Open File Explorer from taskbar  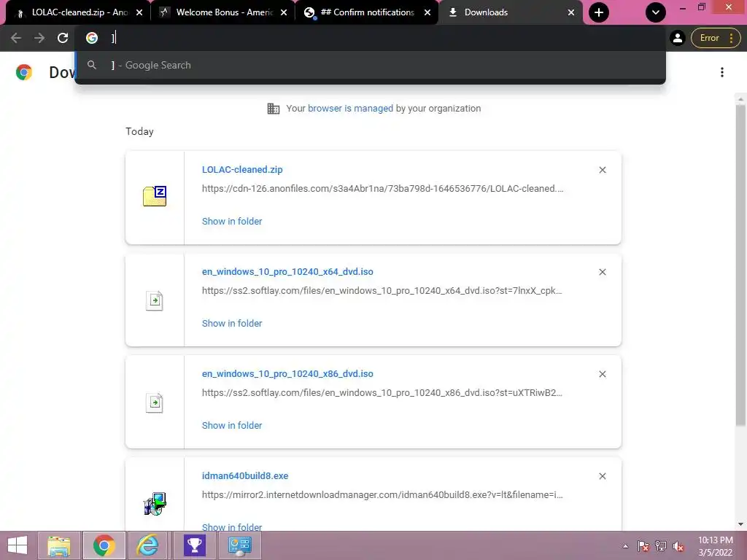[58, 545]
